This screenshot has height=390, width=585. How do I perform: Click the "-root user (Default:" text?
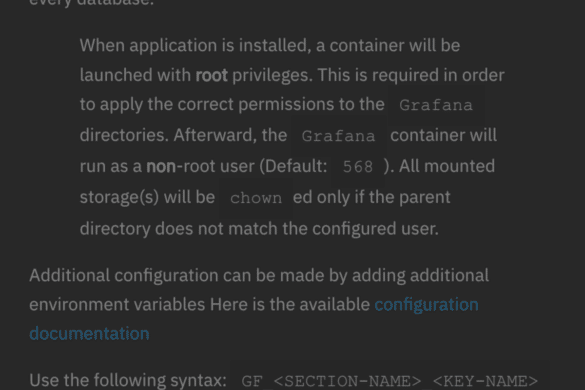[251, 166]
